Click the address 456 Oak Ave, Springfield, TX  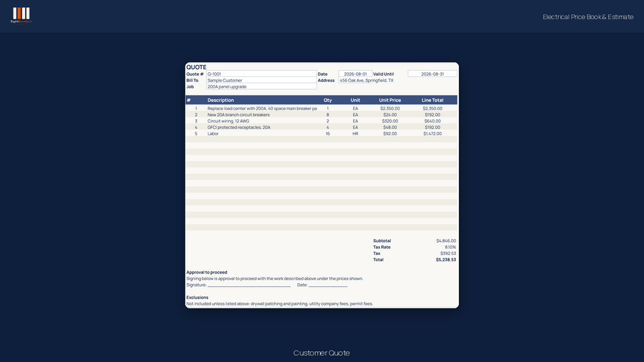[367, 81]
